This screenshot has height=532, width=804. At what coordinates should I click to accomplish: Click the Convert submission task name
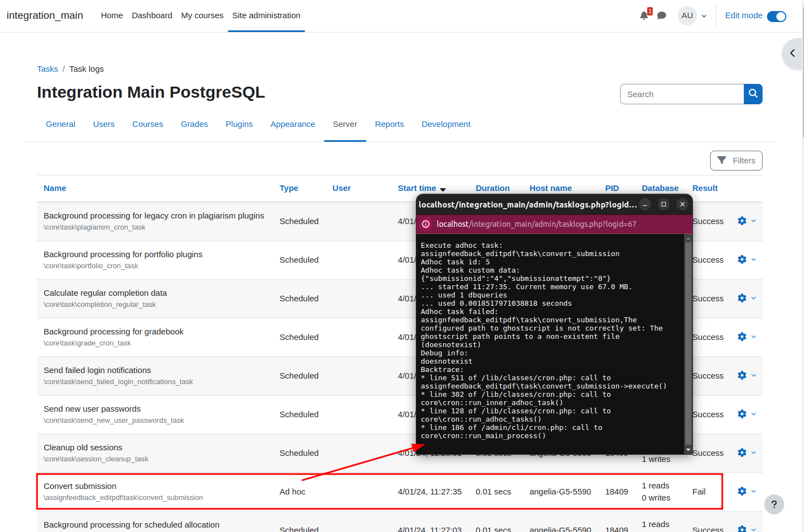80,486
